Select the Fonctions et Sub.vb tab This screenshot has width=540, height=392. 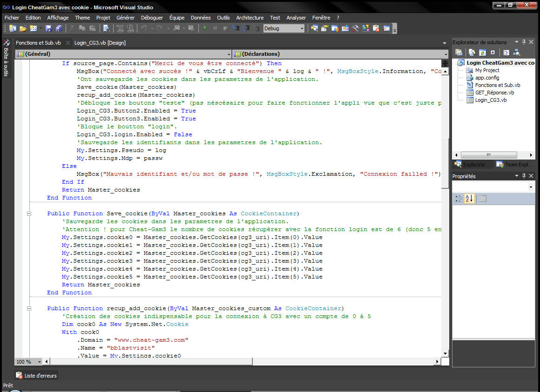coord(38,43)
